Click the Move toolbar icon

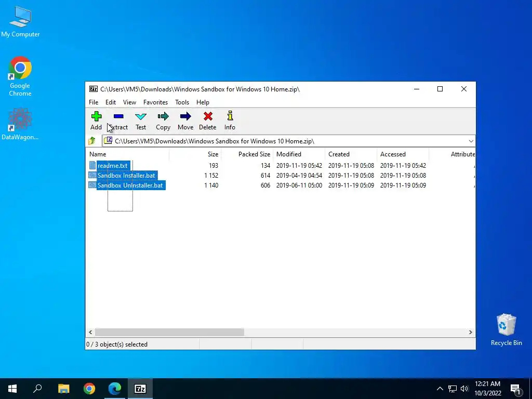tap(185, 116)
